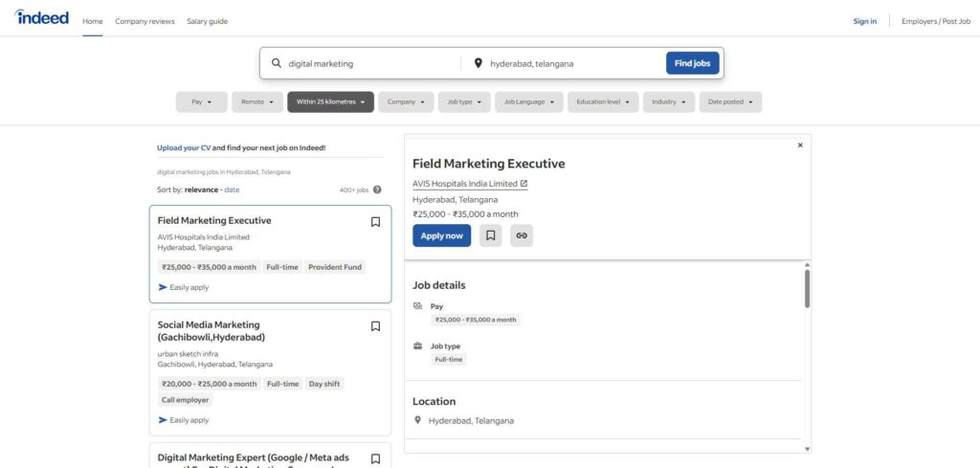Screen dimensions: 980x468
Task: Bookmark the Field Marketing Executive card
Action: (375, 222)
